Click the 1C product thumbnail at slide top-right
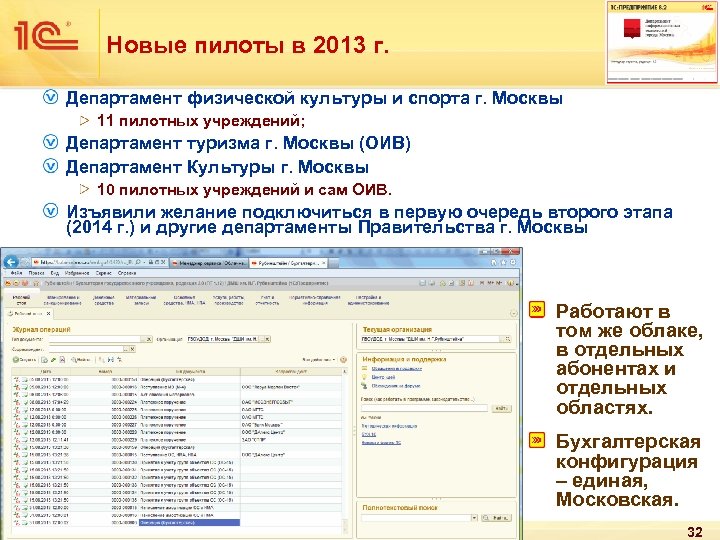 point(662,42)
